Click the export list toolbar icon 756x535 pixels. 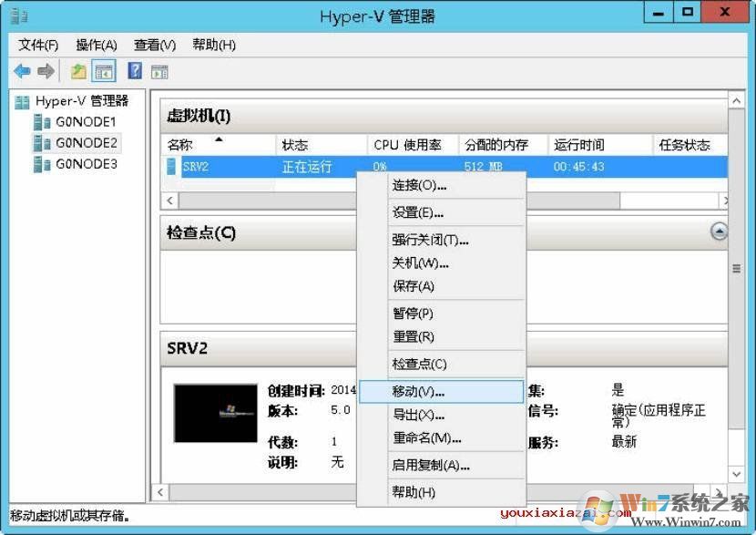(79, 70)
